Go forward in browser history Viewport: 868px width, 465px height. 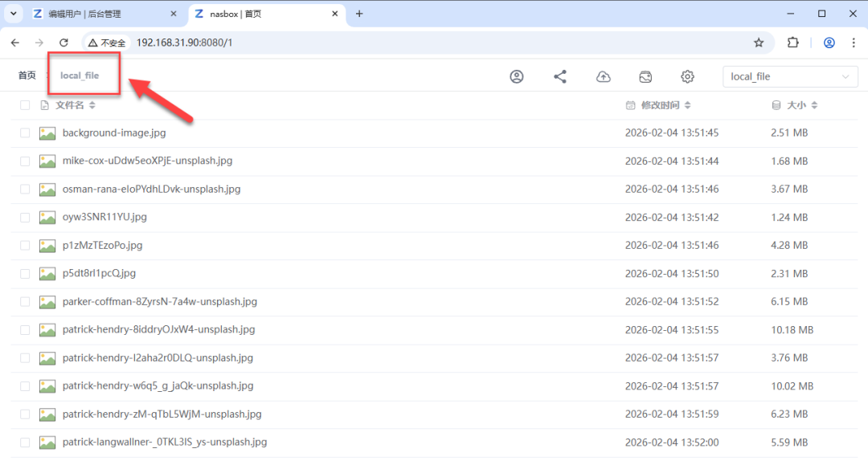[39, 43]
